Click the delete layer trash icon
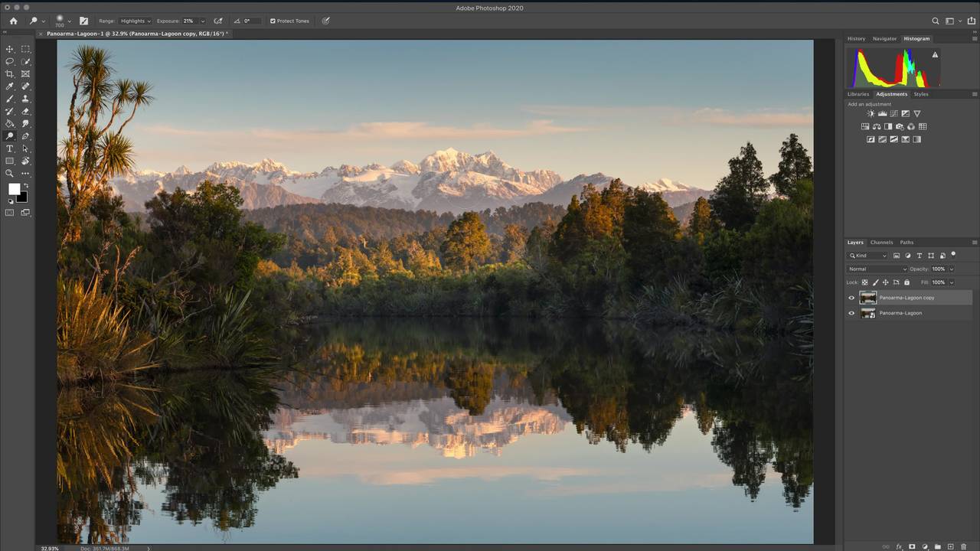Screen dimensions: 980x551 [x=963, y=546]
